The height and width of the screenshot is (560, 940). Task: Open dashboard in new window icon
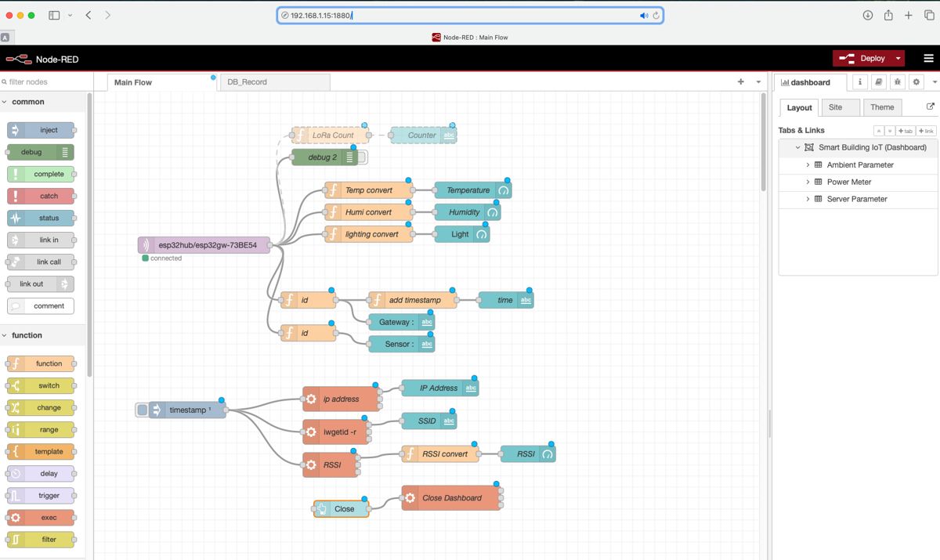click(x=930, y=107)
